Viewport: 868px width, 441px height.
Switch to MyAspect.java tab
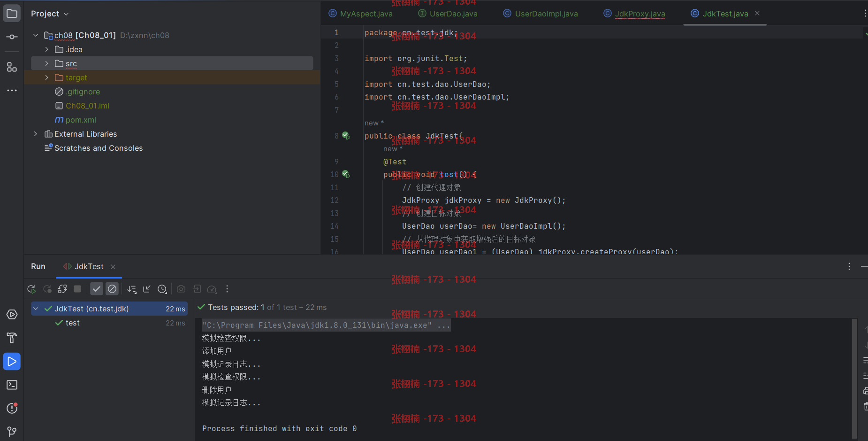pyautogui.click(x=361, y=14)
